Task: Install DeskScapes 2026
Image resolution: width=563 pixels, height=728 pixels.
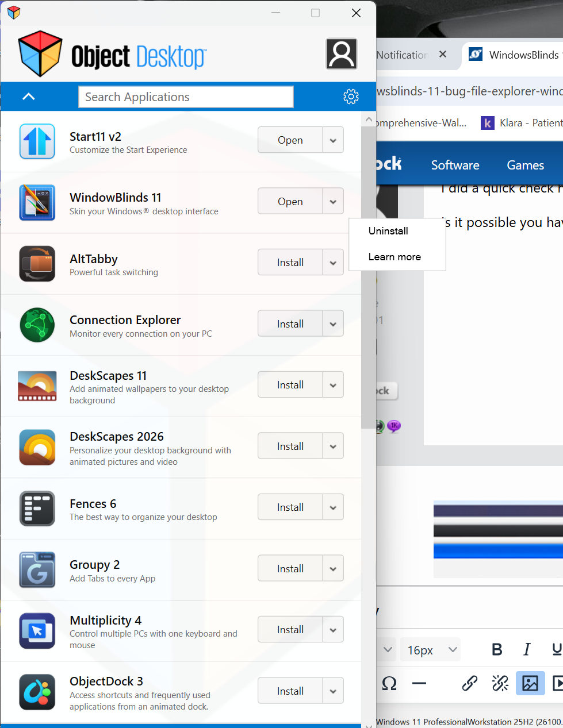Action: point(290,446)
